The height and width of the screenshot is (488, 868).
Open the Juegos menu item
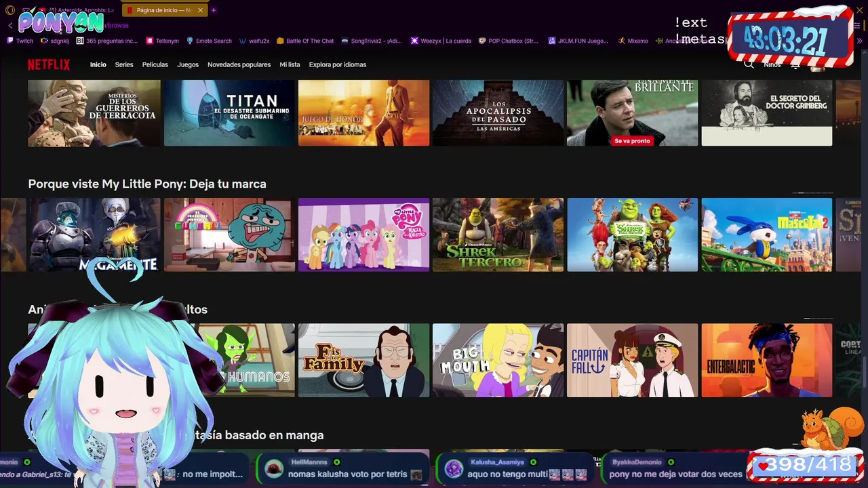click(188, 64)
